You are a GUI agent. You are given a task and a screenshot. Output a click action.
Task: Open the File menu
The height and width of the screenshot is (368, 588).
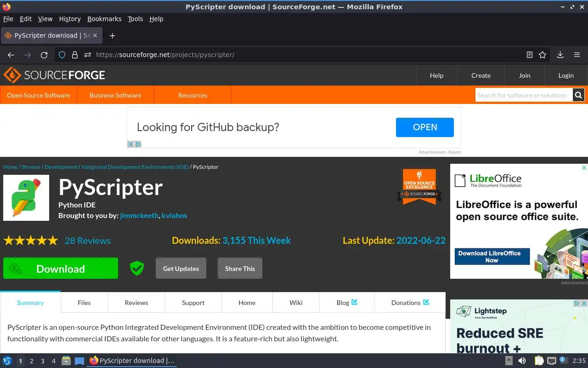pyautogui.click(x=8, y=19)
